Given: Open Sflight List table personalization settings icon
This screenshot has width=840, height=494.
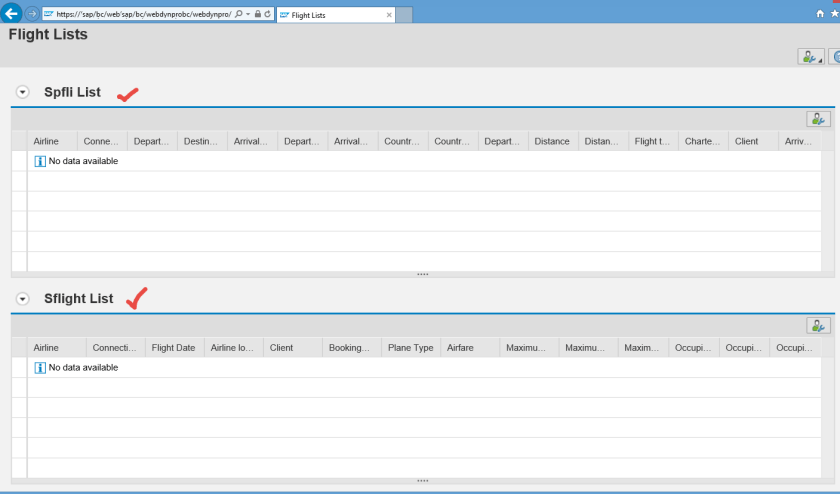Looking at the screenshot, I should click(x=818, y=325).
